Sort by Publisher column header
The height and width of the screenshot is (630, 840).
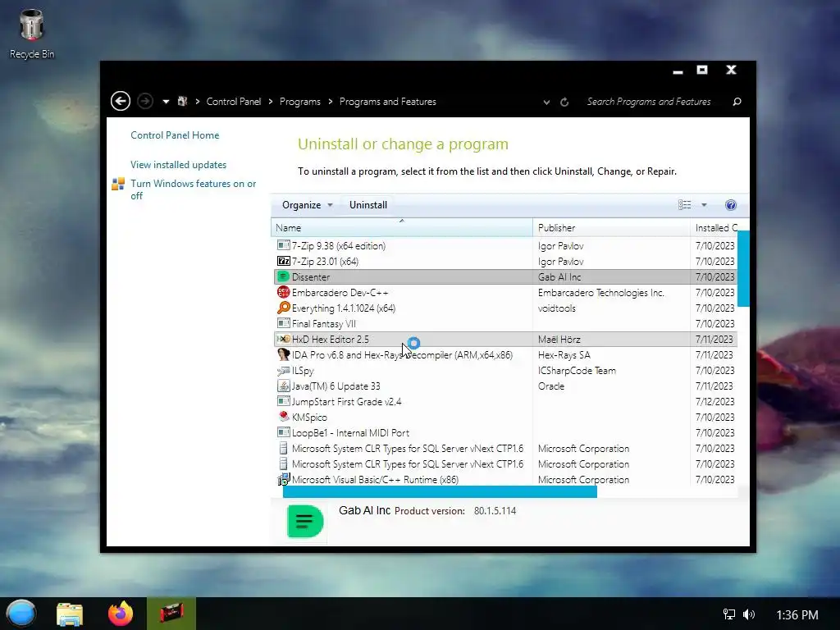[611, 228]
